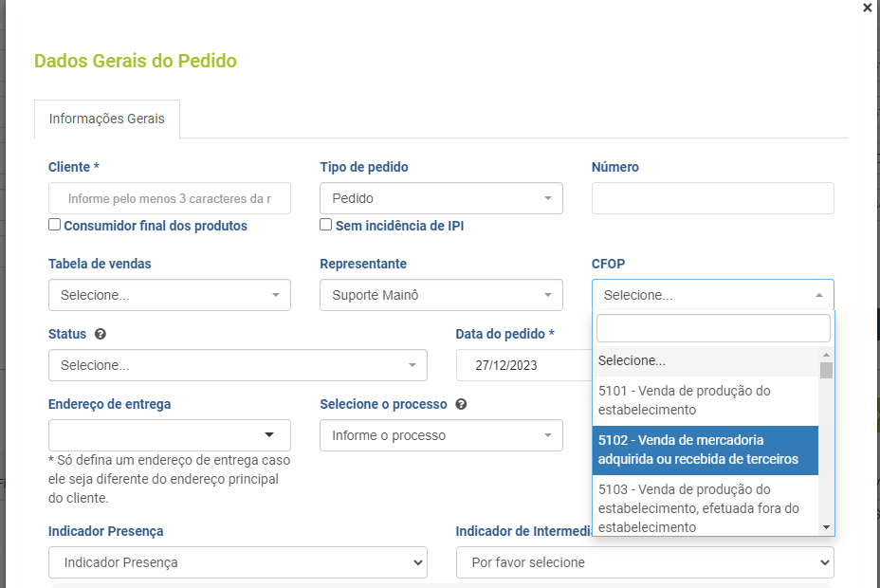Open the Tipo de pedido dropdown
This screenshot has width=880, height=588.
tap(441, 198)
